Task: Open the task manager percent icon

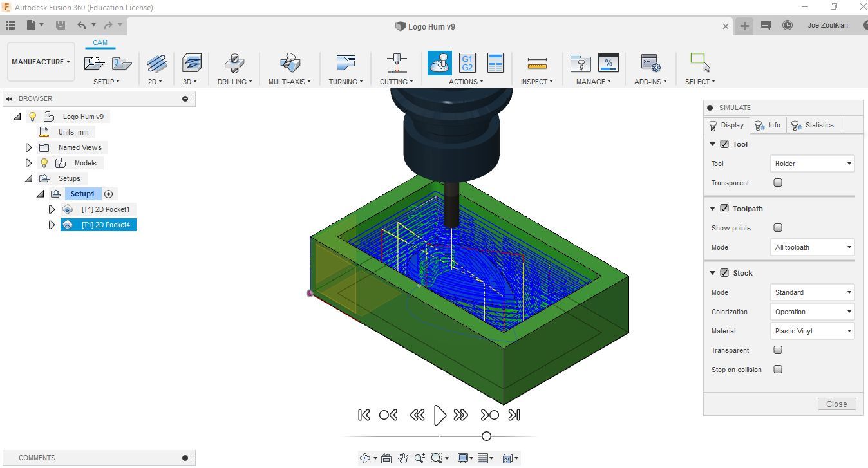Action: point(609,63)
